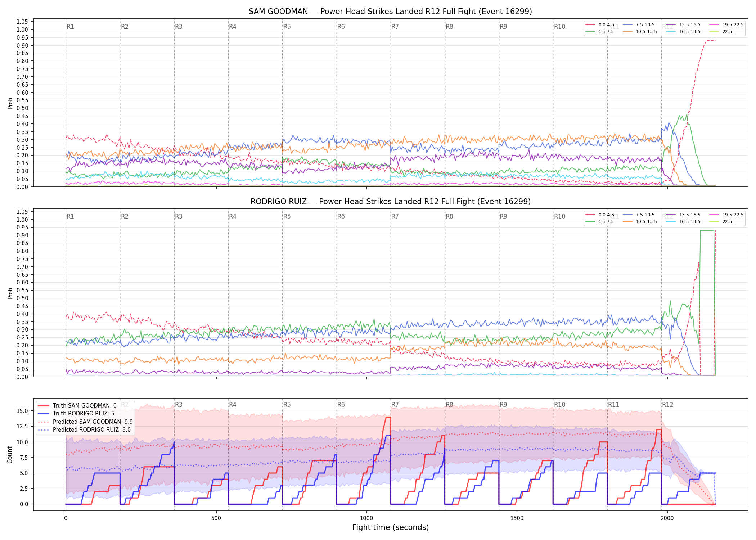Image resolution: width=756 pixels, height=540 pixels.
Task: Click the 10.5-13.5 legend entry in Rodrigo Ruiz chart
Action: coord(640,222)
